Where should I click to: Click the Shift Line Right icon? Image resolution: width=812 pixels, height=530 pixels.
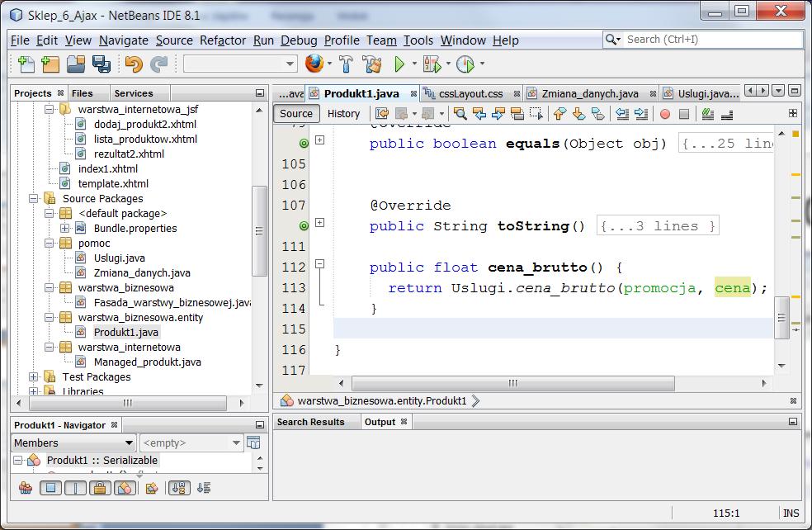pos(641,113)
